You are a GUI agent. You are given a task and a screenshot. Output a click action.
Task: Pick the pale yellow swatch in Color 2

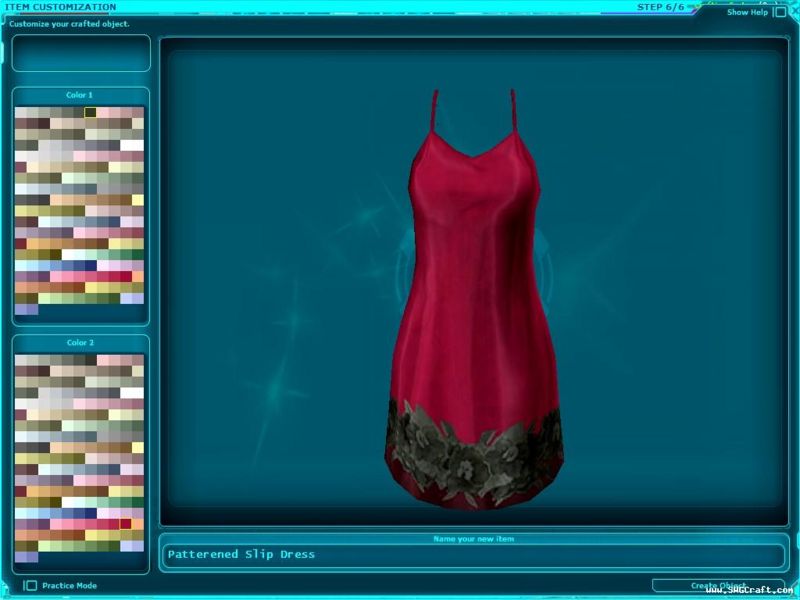click(x=137, y=447)
